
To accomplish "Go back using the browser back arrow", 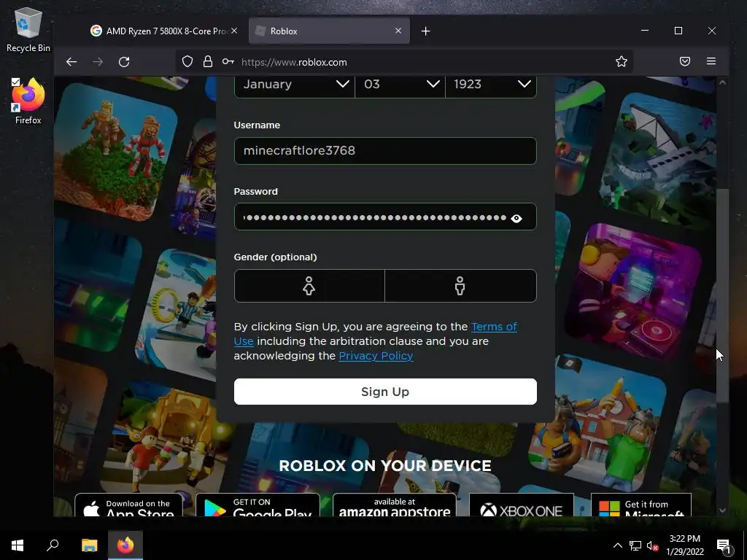I will tap(71, 62).
